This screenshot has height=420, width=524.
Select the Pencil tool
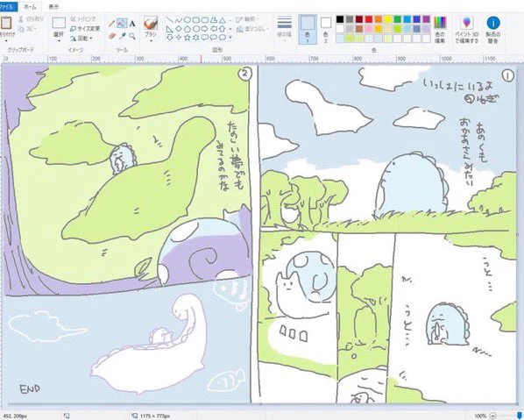click(x=112, y=24)
